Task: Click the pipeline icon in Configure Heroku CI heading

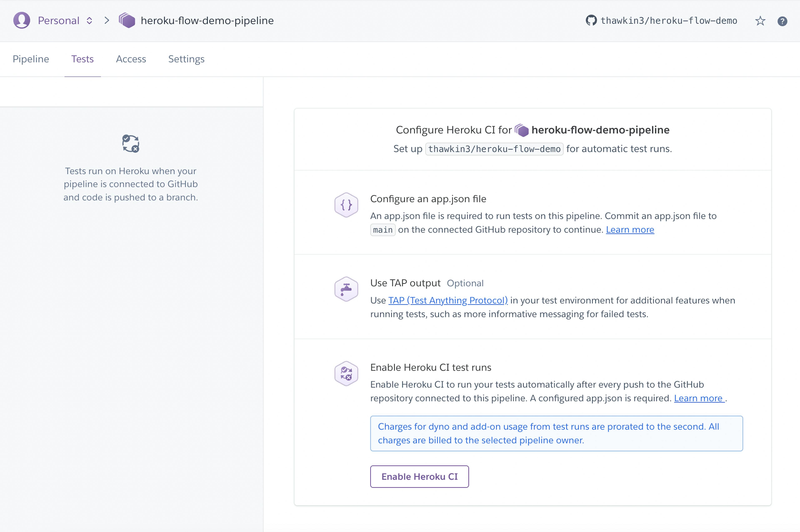Action: coord(521,130)
